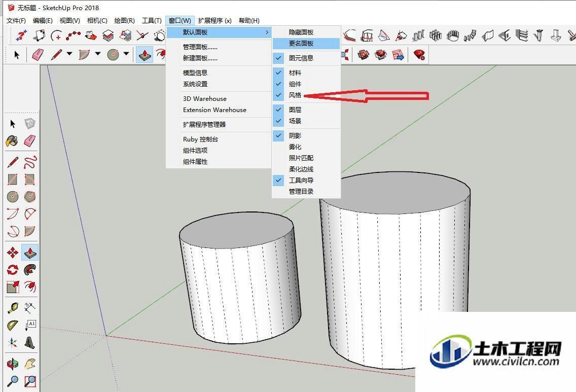Select the Zoom magnifier tool
This screenshot has height=392, width=576.
(13, 381)
